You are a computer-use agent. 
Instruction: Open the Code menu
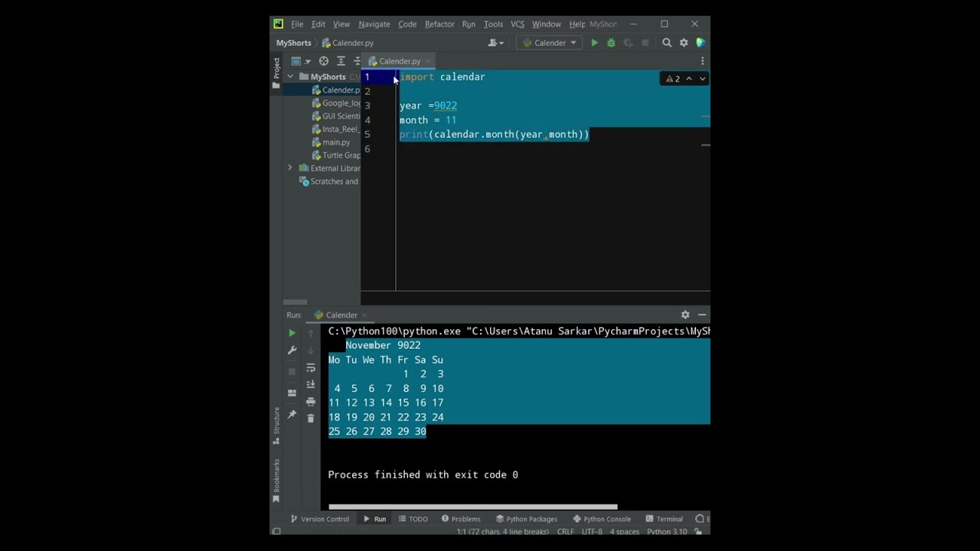click(407, 24)
